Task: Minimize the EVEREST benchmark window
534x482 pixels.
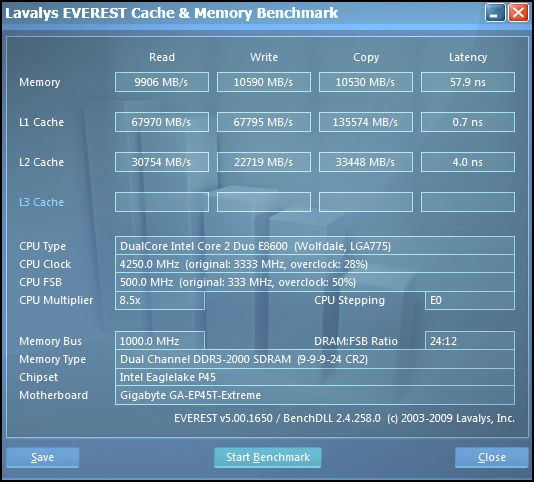Action: [x=495, y=13]
